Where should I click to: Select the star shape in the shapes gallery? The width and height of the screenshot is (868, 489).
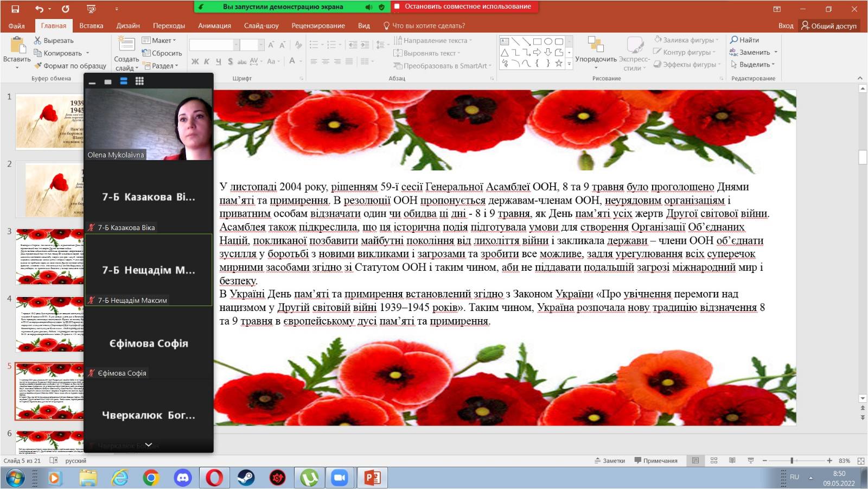pyautogui.click(x=559, y=63)
